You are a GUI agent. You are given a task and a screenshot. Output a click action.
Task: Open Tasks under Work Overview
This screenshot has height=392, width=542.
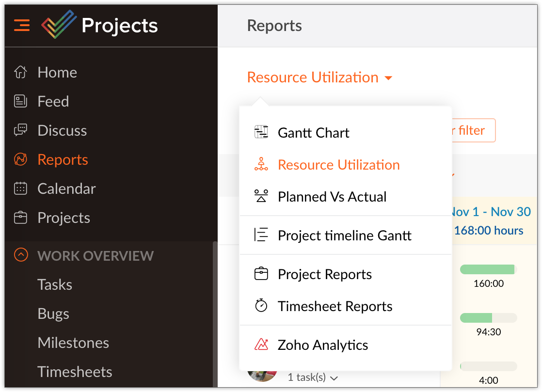coord(55,284)
